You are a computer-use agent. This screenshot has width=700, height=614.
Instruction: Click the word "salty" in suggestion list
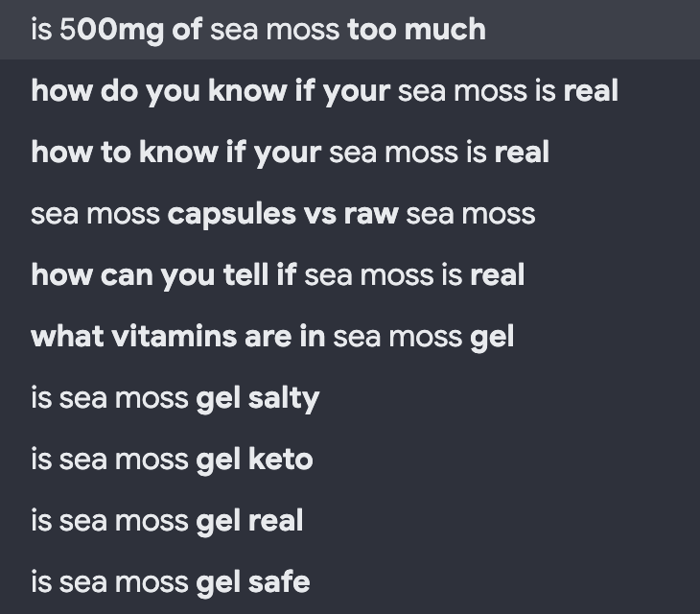(x=284, y=399)
